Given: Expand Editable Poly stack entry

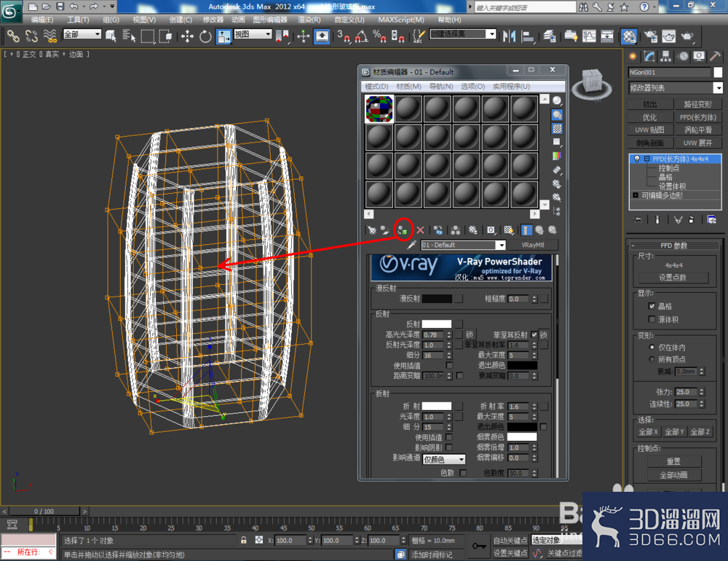Looking at the screenshot, I should point(636,195).
